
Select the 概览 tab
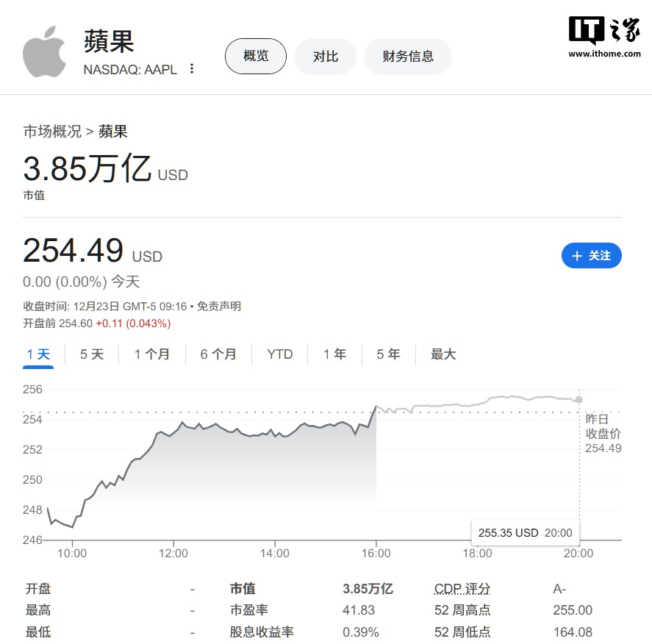[256, 56]
